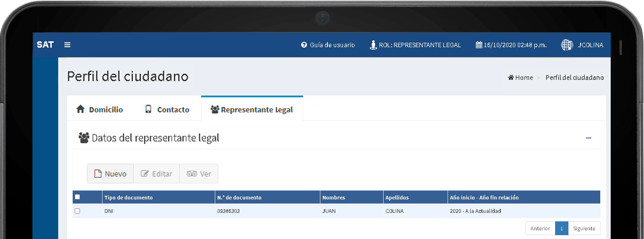The image size is (644, 239).
Task: Click the binoculars icon on Ver button
Action: (x=192, y=174)
